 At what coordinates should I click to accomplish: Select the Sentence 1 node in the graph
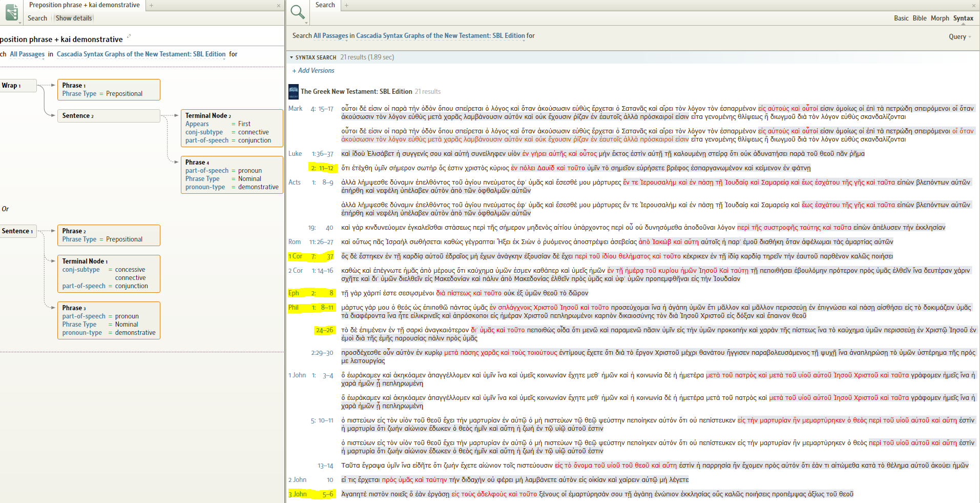point(18,231)
